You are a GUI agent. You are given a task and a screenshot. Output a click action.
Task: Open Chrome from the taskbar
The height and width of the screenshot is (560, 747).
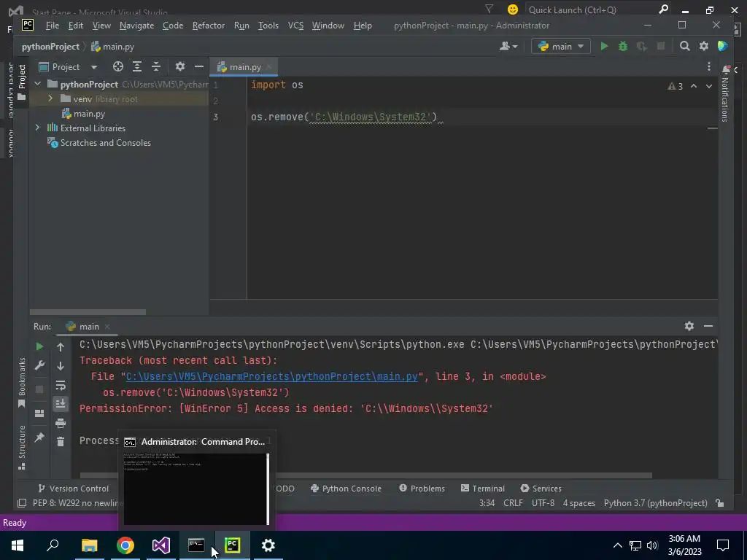[125, 545]
